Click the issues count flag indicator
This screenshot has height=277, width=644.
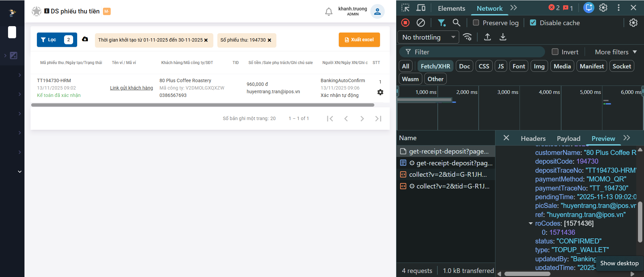(568, 8)
